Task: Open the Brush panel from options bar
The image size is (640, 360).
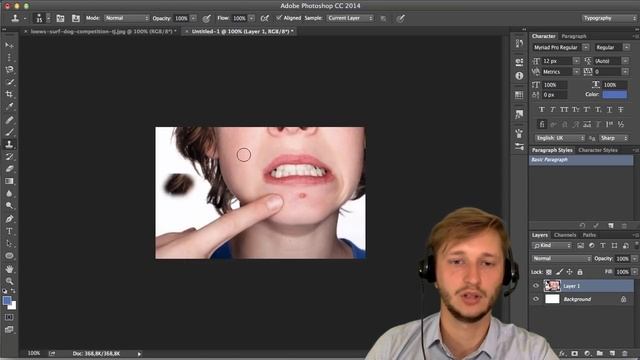Action: point(60,18)
